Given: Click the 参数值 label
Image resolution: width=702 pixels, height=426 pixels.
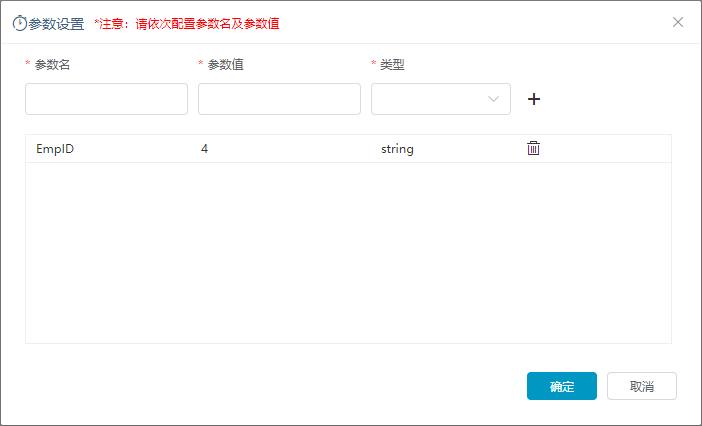Looking at the screenshot, I should pos(225,65).
